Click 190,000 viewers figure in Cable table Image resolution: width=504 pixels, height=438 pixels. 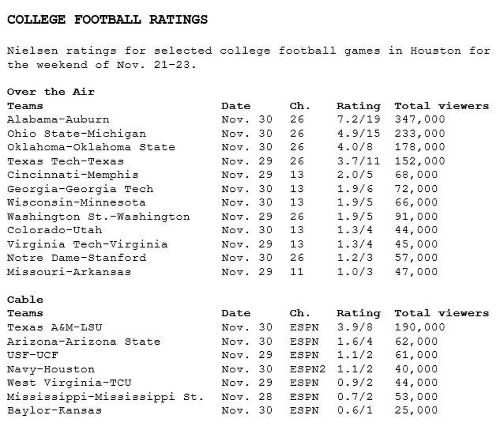pyautogui.click(x=420, y=327)
